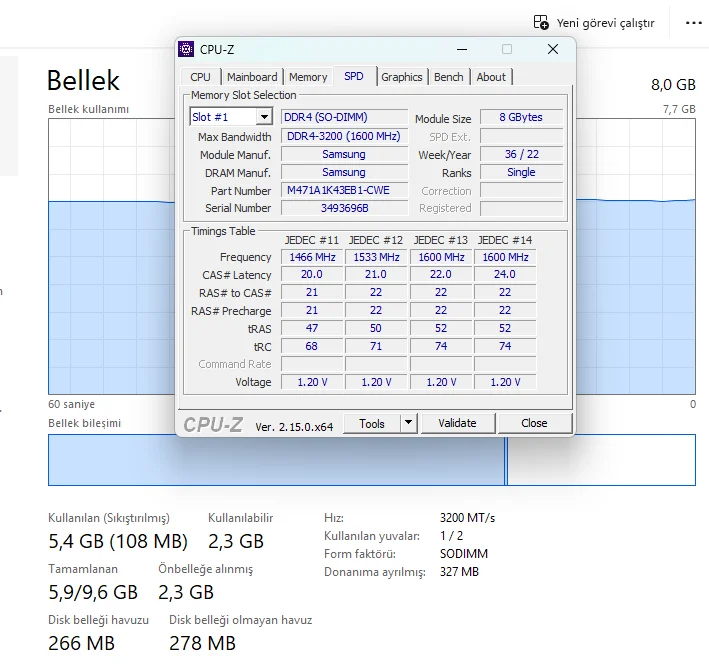Click the Week/Year 36 / 22 value
The image size is (709, 665).
coord(521,154)
